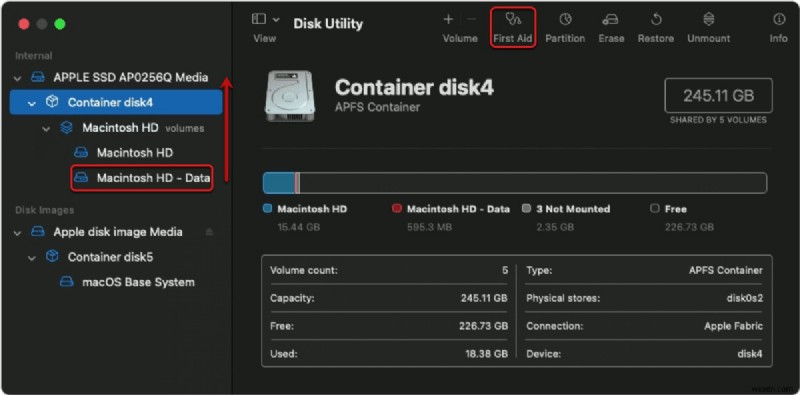The height and width of the screenshot is (395, 800).
Task: Click the Connection value Apple Fabric
Action: 734,326
